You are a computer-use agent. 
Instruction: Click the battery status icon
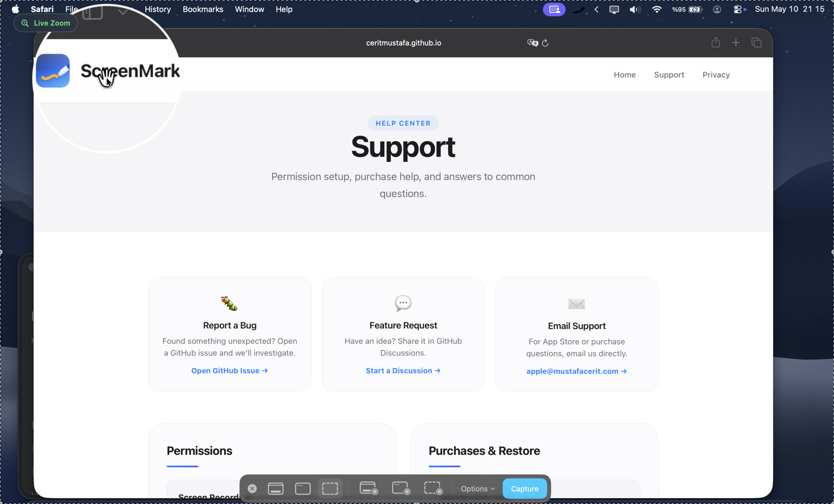pos(688,10)
